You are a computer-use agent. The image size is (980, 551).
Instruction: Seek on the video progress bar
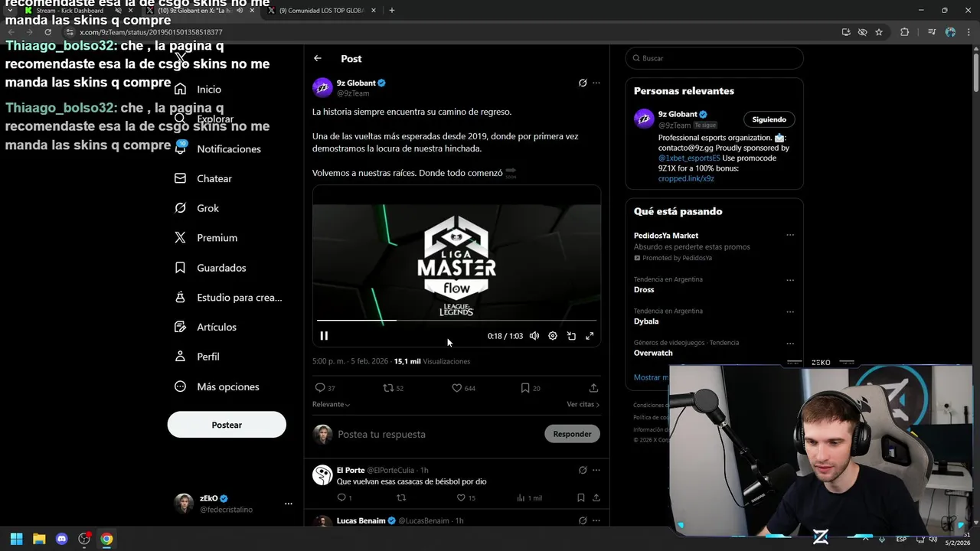[x=456, y=320]
